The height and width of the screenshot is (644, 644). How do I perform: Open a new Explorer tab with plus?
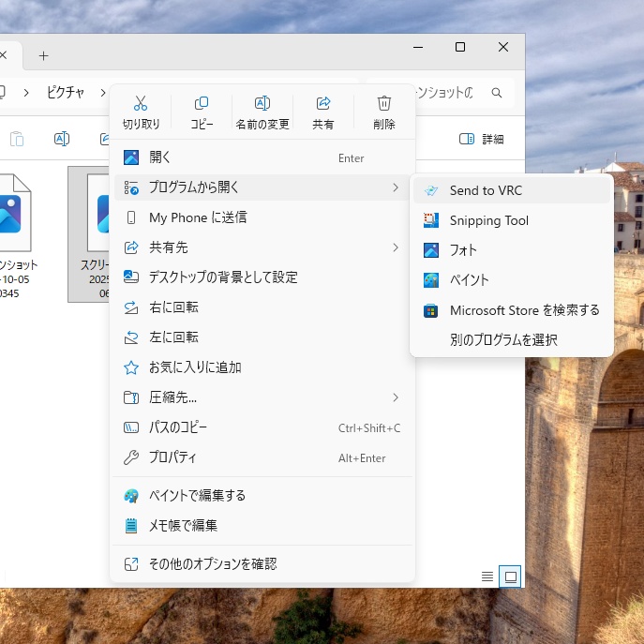pyautogui.click(x=43, y=56)
